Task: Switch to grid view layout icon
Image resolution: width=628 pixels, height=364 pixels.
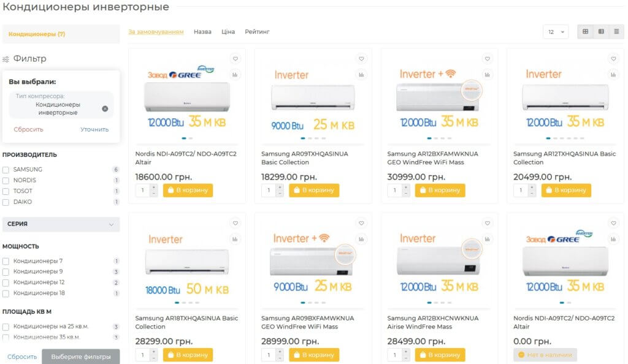Action: (585, 32)
